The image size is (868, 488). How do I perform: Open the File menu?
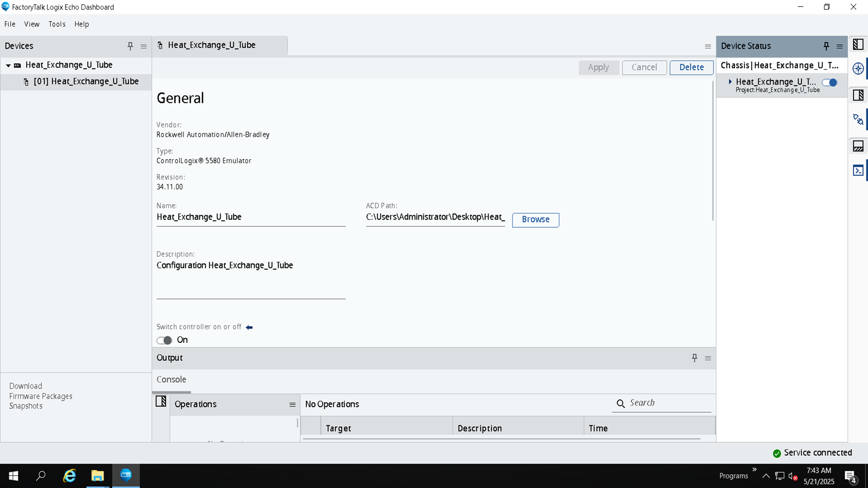point(10,24)
